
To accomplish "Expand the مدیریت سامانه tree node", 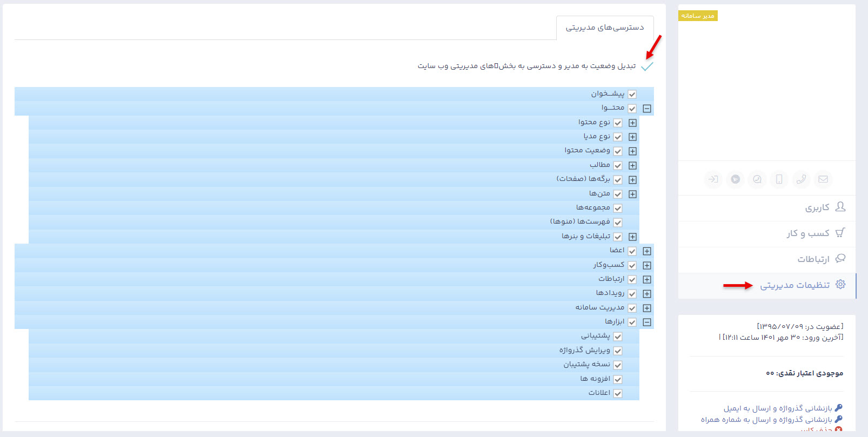I will point(647,308).
